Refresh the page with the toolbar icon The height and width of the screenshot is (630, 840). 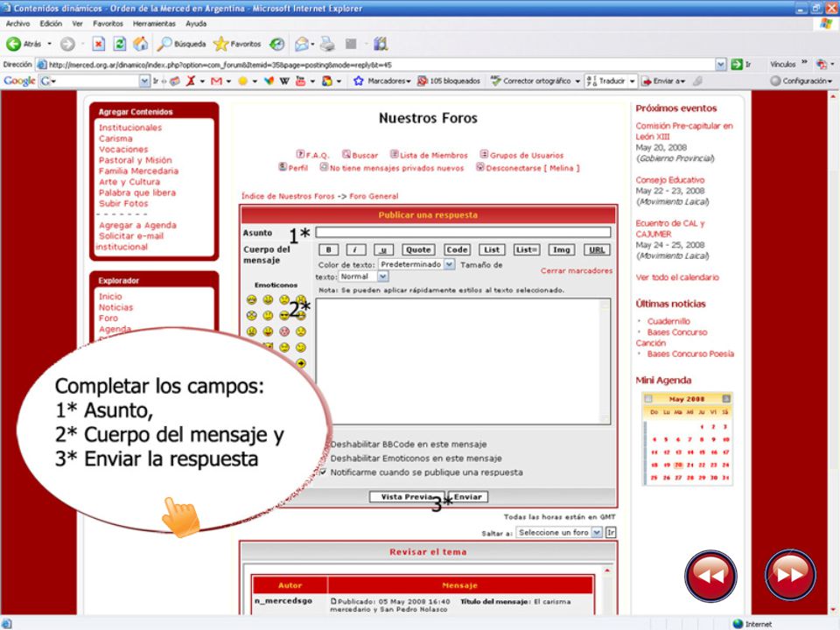[120, 44]
